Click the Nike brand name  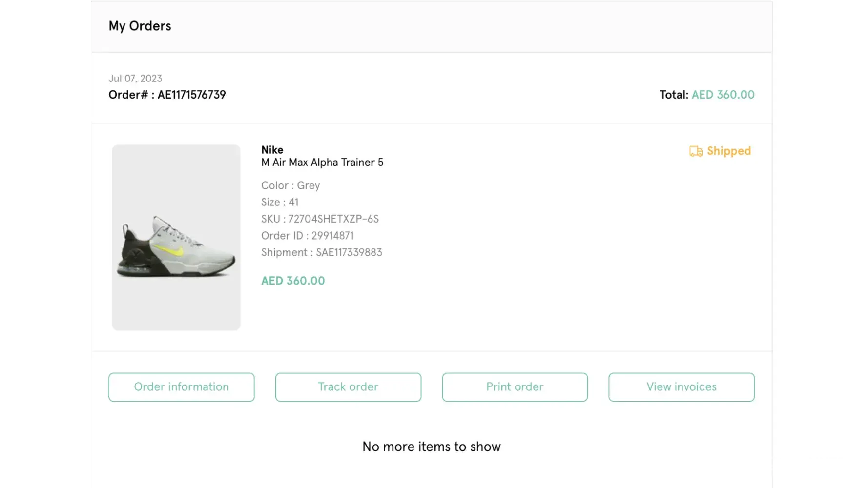click(x=272, y=150)
